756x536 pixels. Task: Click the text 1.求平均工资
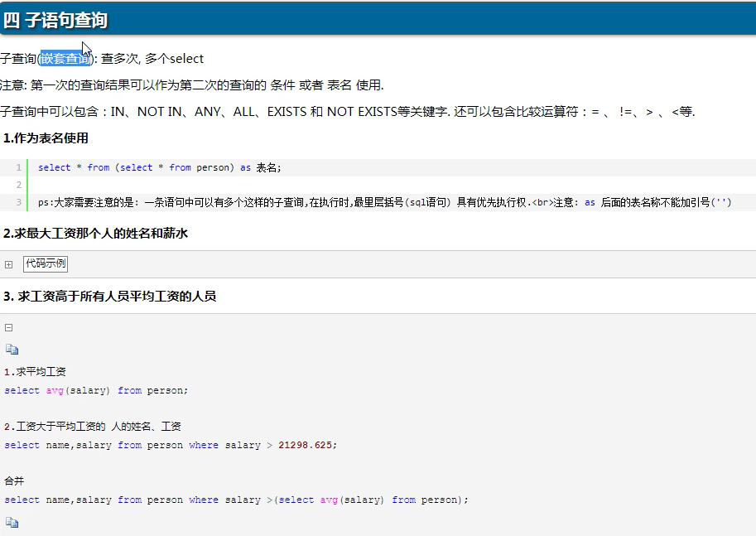[x=35, y=371]
